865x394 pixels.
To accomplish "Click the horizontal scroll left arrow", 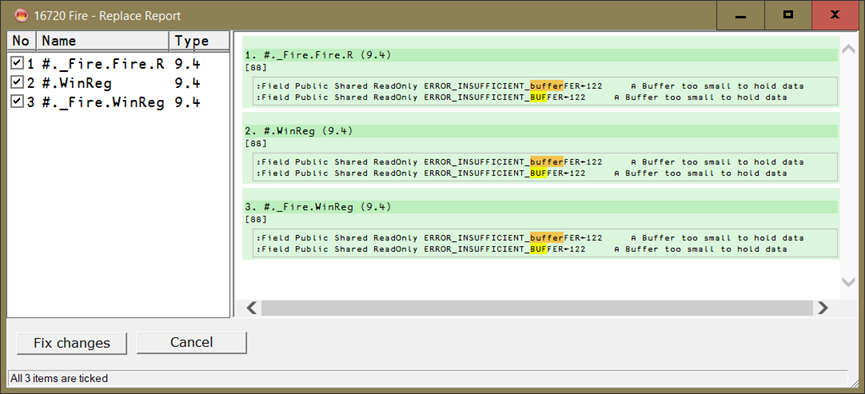I will click(252, 307).
